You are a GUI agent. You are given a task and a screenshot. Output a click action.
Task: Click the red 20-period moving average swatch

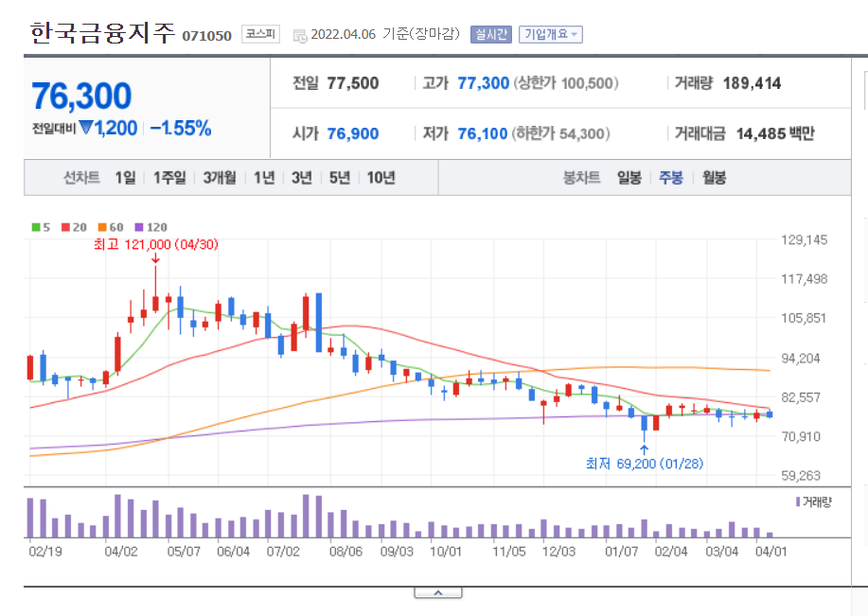pyautogui.click(x=65, y=227)
